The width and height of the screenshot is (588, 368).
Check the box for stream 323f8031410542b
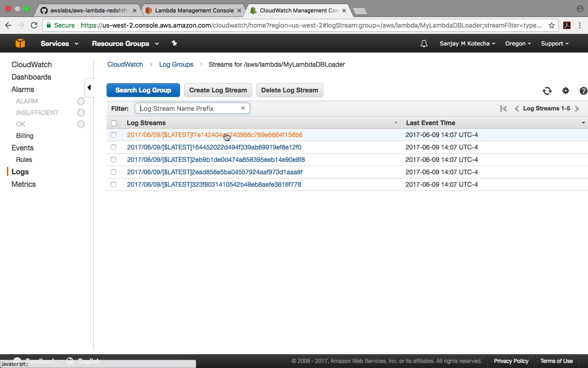click(113, 184)
